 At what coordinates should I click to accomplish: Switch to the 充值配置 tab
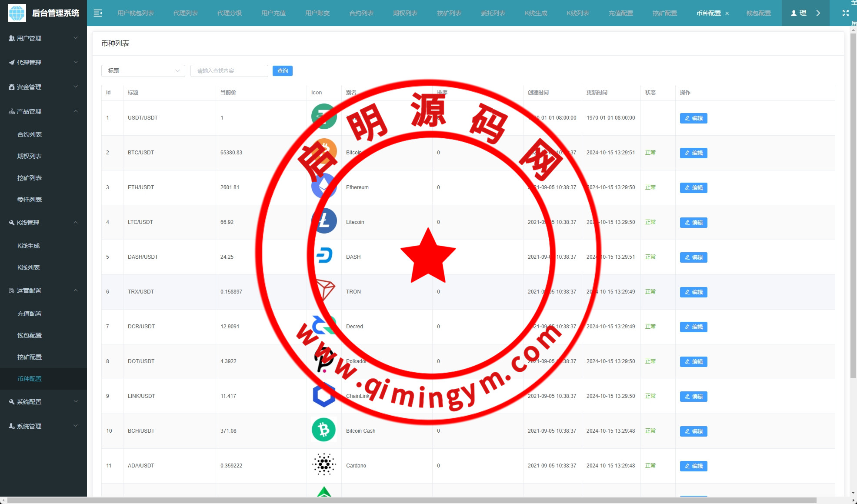(620, 13)
